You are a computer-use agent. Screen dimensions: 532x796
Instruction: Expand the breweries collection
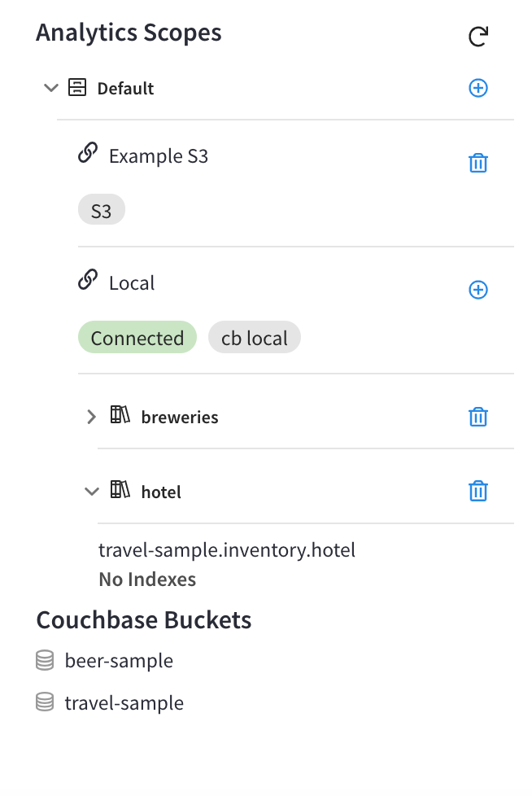click(91, 417)
